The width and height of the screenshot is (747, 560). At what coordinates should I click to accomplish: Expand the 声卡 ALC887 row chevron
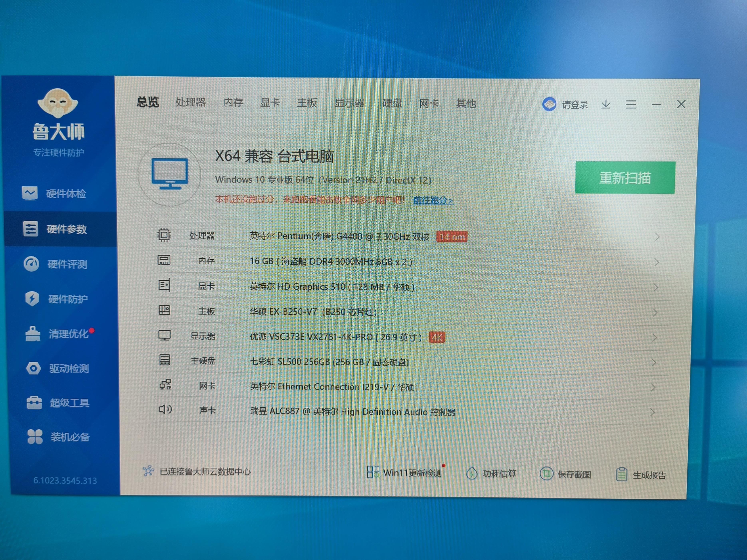653,412
